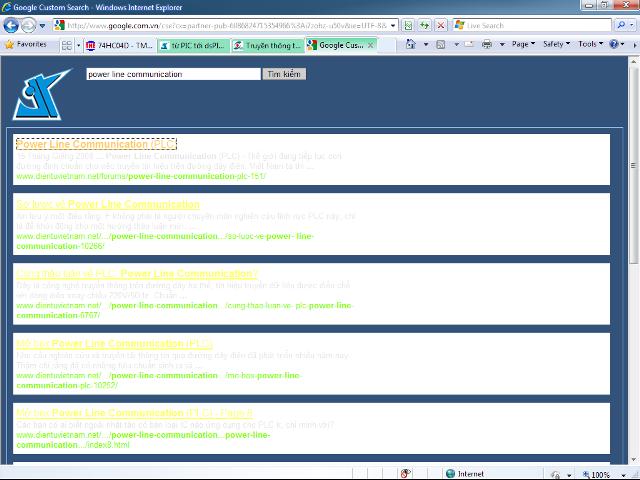Click the pop-up blocker status bar icon
This screenshot has height=480, width=640.
coord(406,473)
